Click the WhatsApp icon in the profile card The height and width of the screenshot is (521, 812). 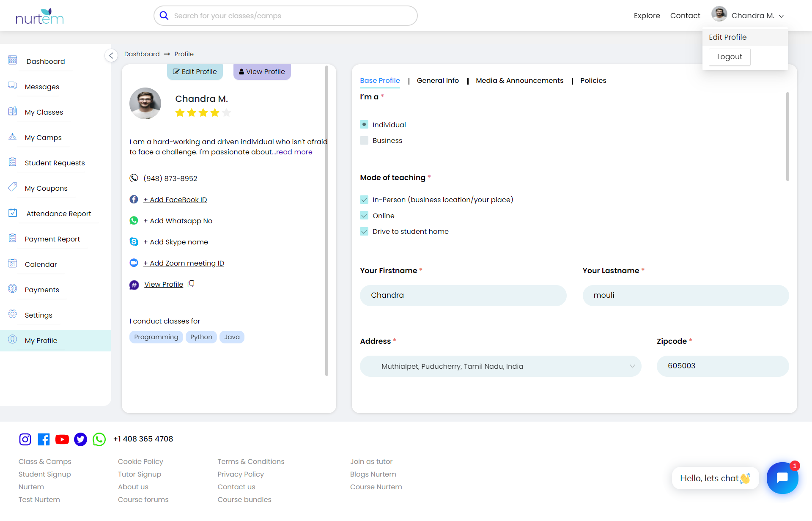tap(134, 220)
